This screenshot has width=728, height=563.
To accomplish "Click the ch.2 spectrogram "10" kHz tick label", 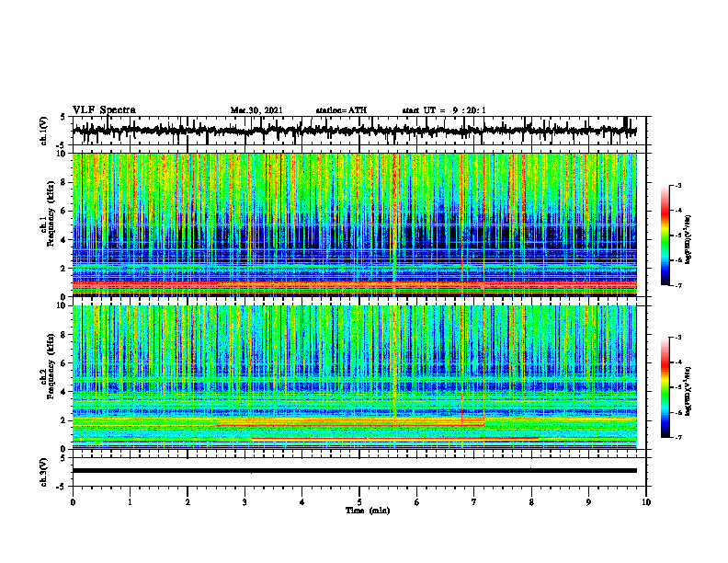I will tap(63, 305).
